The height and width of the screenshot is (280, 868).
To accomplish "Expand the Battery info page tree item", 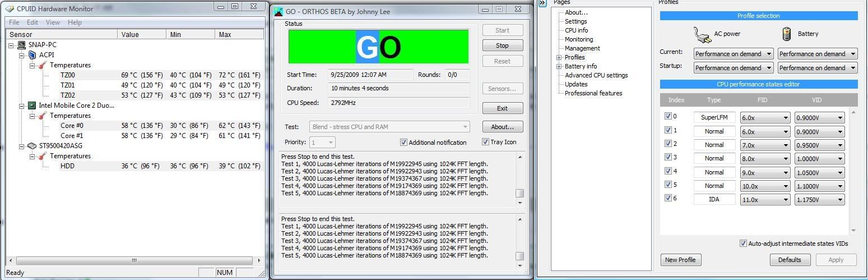I will click(x=559, y=66).
